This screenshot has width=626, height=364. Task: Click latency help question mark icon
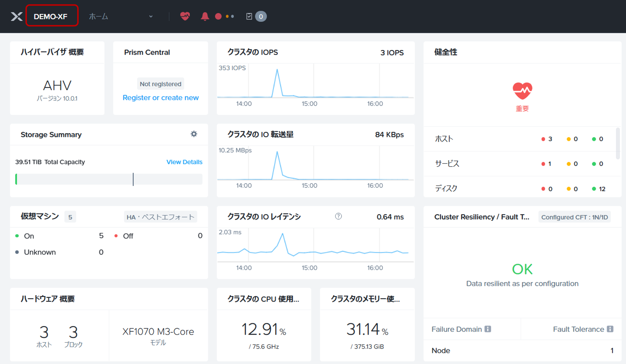point(338,216)
